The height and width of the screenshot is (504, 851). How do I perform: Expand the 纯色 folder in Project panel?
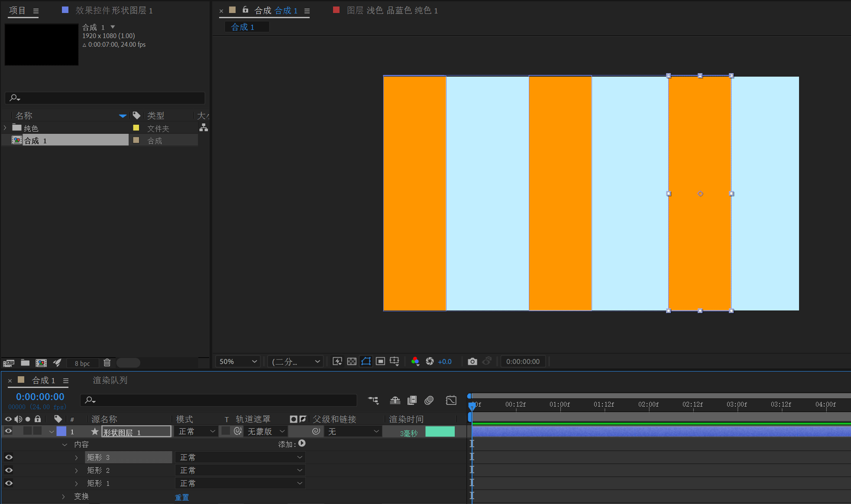pos(5,128)
